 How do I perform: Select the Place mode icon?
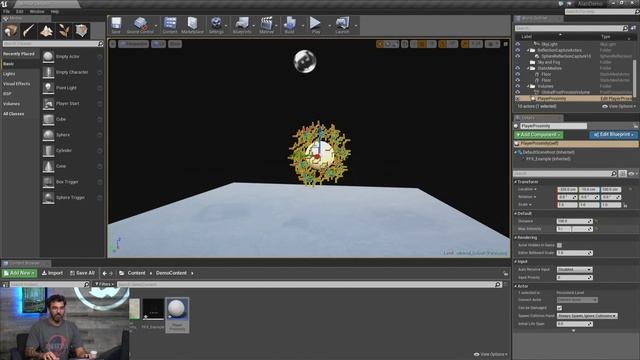pyautogui.click(x=11, y=31)
